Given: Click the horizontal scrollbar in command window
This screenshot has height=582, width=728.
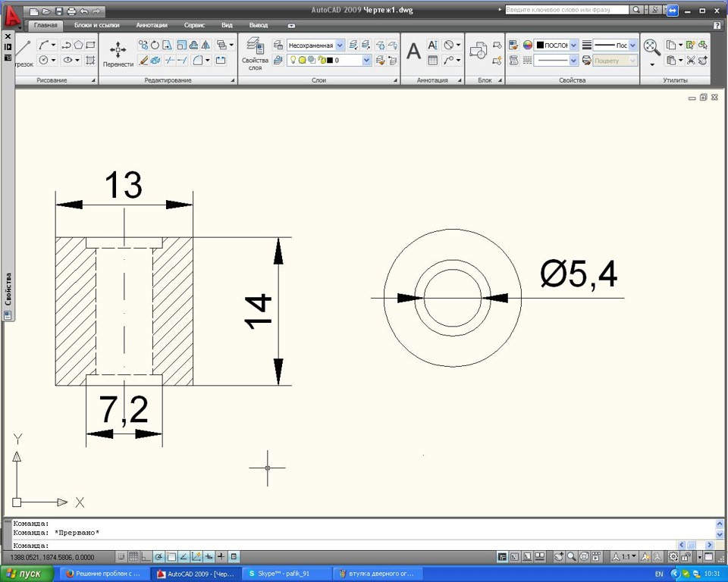Looking at the screenshot, I should pos(695,545).
